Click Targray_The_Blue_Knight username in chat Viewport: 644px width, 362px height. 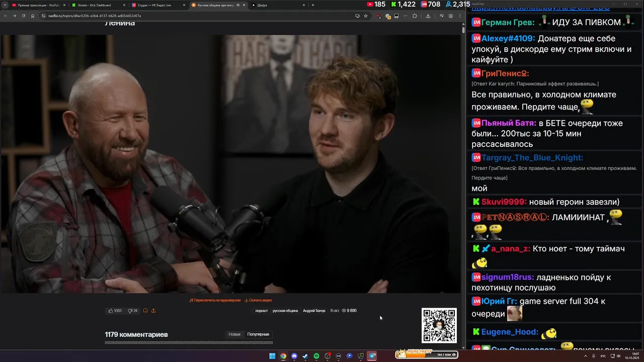[532, 158]
